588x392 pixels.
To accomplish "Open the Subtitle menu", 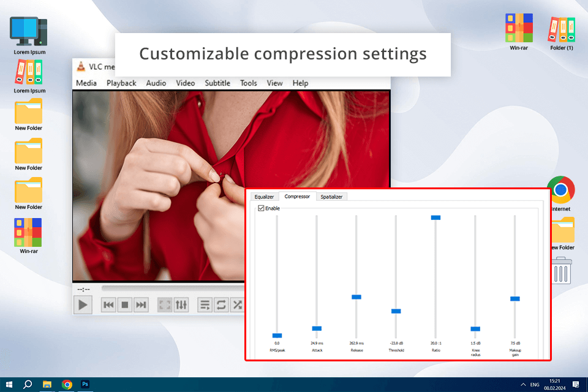I will [x=217, y=83].
